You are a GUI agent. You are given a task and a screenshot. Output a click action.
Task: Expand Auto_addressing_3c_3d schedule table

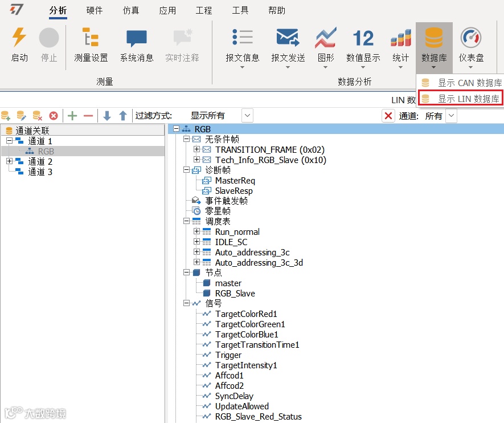(196, 262)
